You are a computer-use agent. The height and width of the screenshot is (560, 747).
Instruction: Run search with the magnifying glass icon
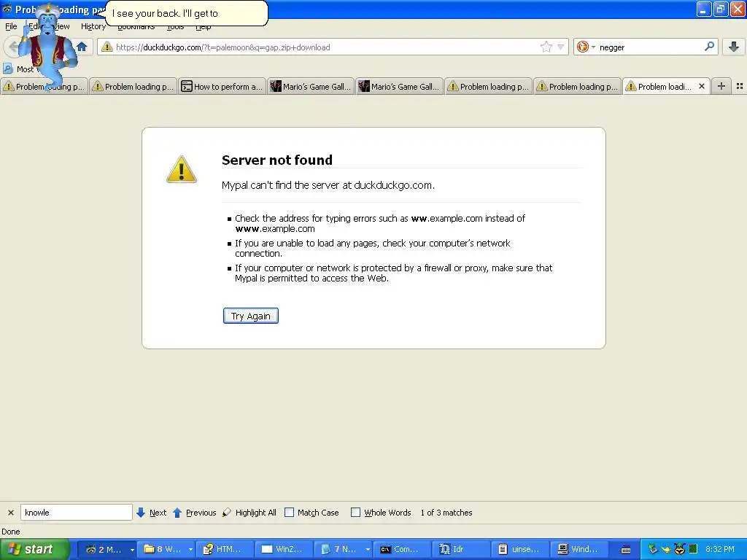coord(709,47)
